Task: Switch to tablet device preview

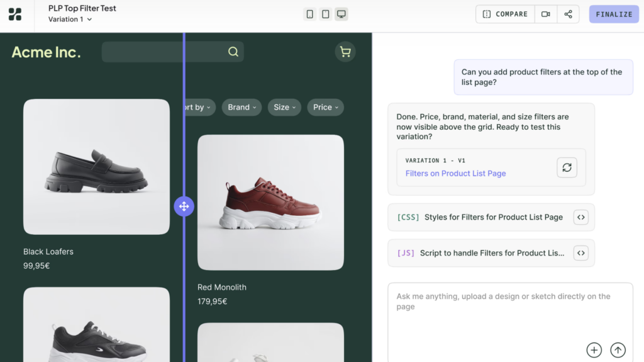Action: click(325, 14)
